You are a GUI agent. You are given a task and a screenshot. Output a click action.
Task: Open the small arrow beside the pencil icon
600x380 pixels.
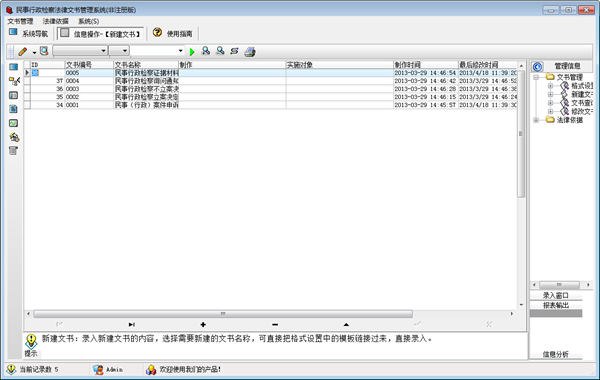click(x=34, y=52)
